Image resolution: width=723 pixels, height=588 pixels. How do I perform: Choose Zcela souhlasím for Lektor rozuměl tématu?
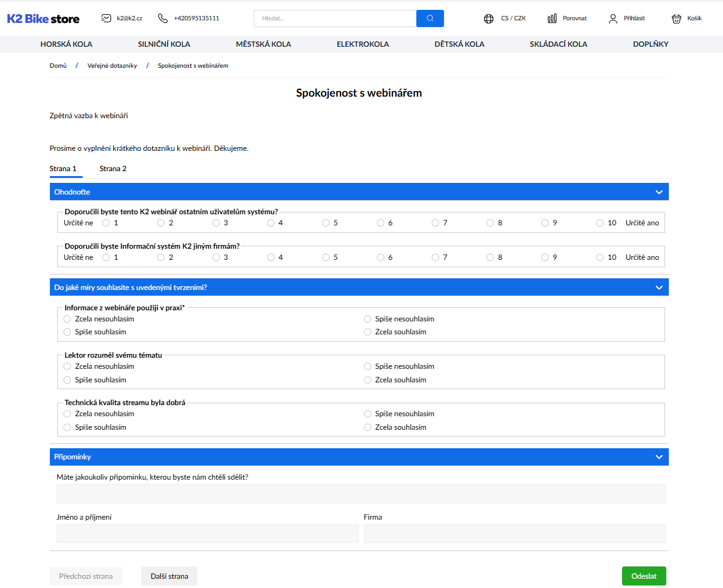[x=368, y=380]
